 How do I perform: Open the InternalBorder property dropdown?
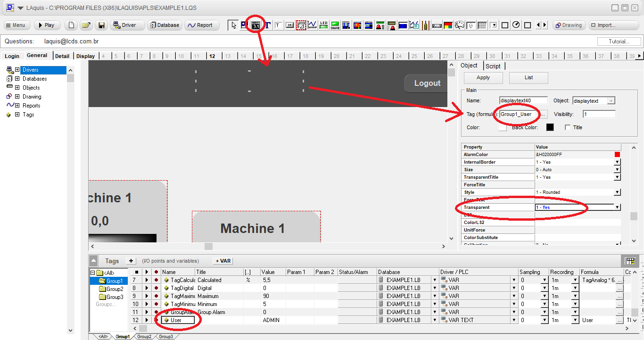pos(617,162)
